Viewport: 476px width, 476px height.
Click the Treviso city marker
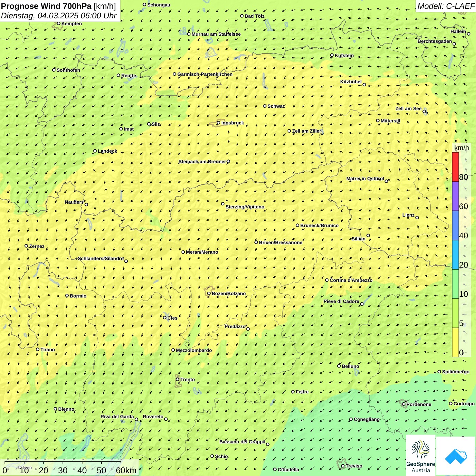point(343,466)
